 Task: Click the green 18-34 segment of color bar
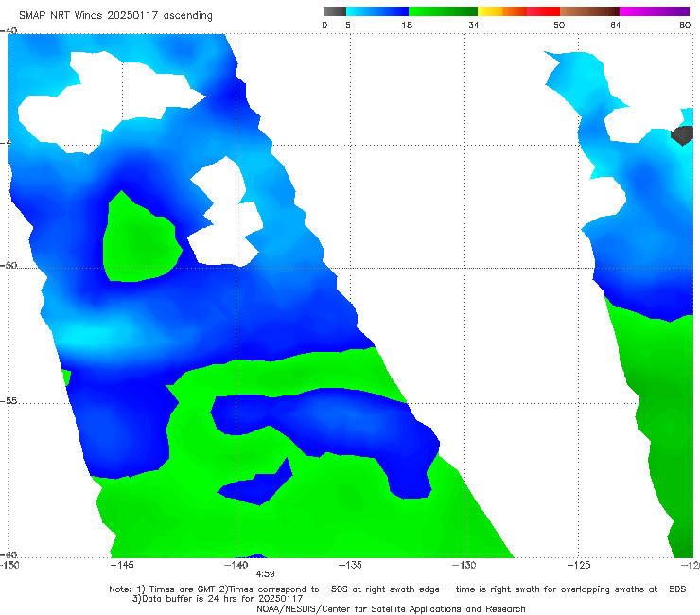tap(443, 11)
